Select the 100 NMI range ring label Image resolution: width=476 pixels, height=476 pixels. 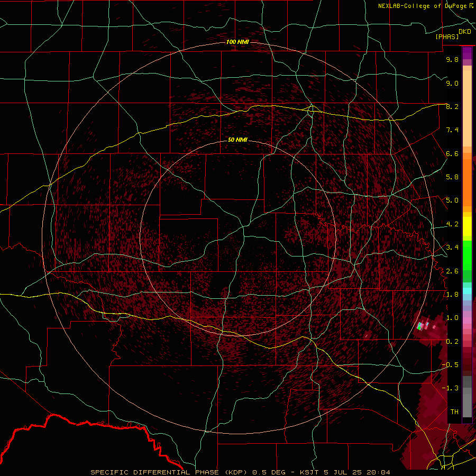pyautogui.click(x=237, y=42)
